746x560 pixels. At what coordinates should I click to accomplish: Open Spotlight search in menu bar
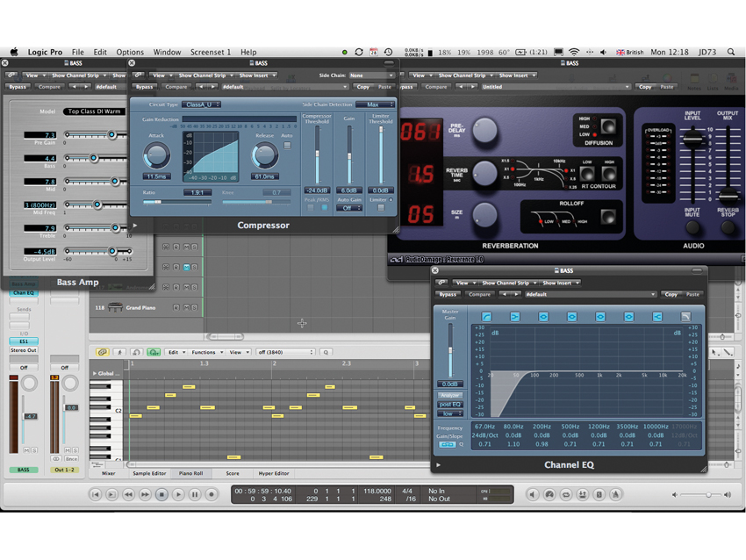pos(731,52)
